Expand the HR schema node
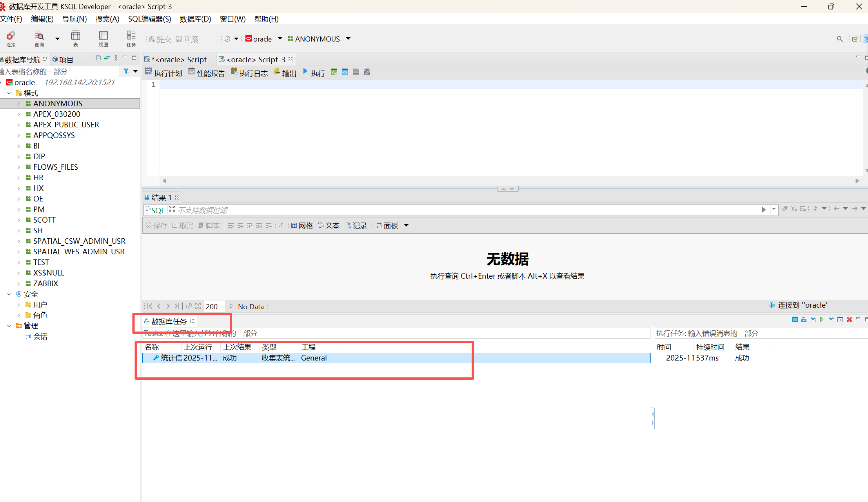 (18, 178)
